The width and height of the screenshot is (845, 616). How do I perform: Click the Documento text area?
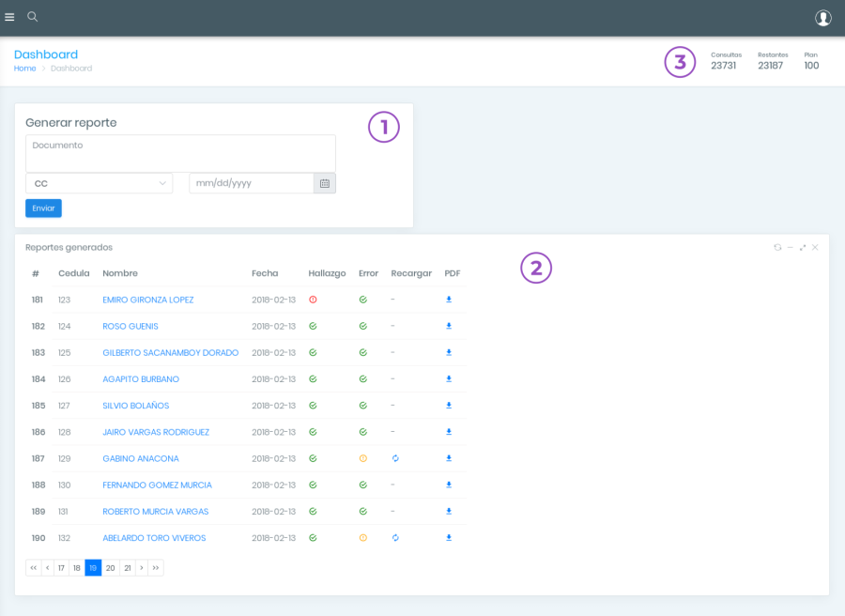pyautogui.click(x=180, y=154)
